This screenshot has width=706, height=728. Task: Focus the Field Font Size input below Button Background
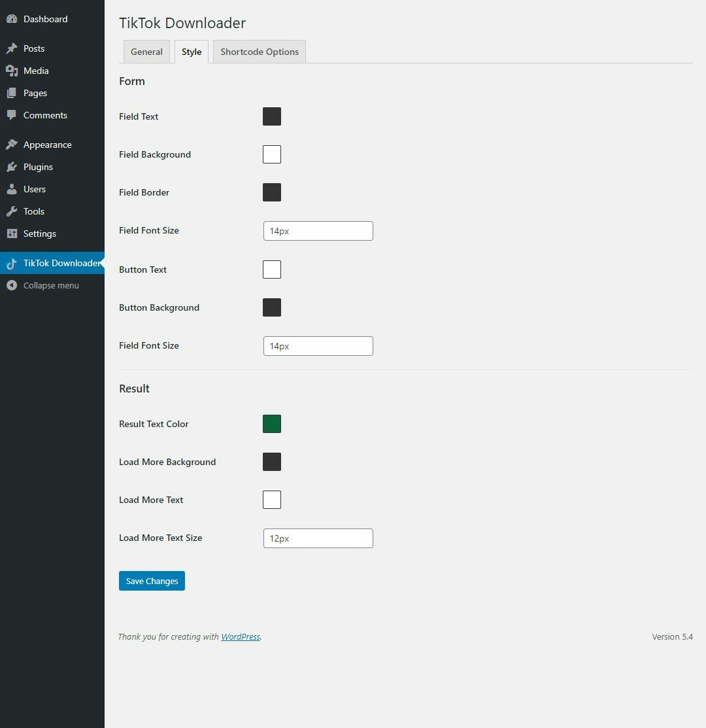pos(318,346)
